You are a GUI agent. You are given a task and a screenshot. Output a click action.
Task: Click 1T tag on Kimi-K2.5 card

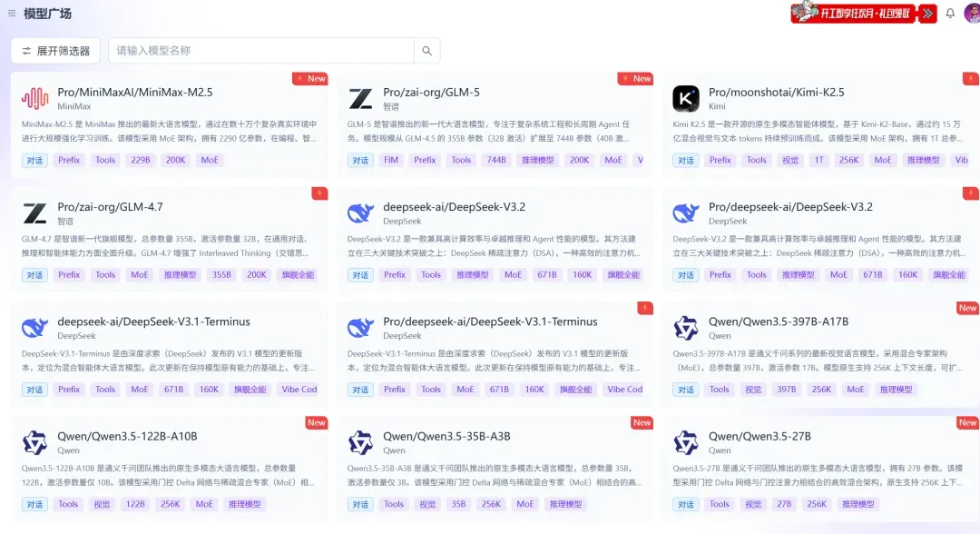(x=818, y=160)
